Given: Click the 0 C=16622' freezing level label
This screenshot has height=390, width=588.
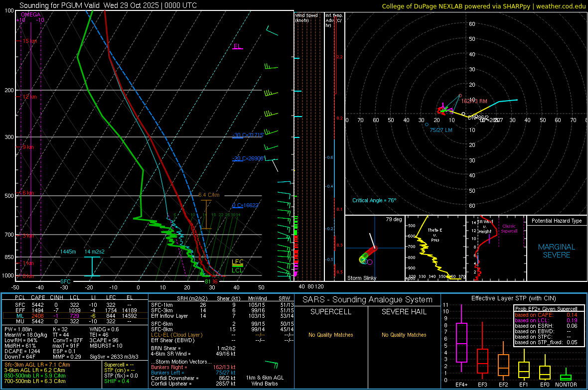Looking at the screenshot, I should pos(245,205).
